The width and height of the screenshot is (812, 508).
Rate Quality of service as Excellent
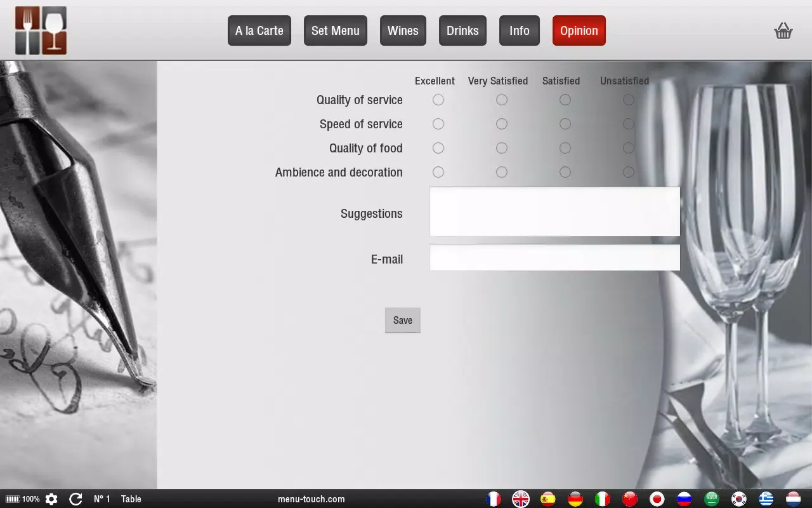point(438,100)
